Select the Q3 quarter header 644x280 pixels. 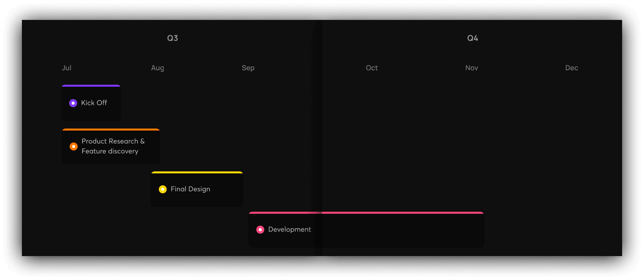click(x=173, y=38)
